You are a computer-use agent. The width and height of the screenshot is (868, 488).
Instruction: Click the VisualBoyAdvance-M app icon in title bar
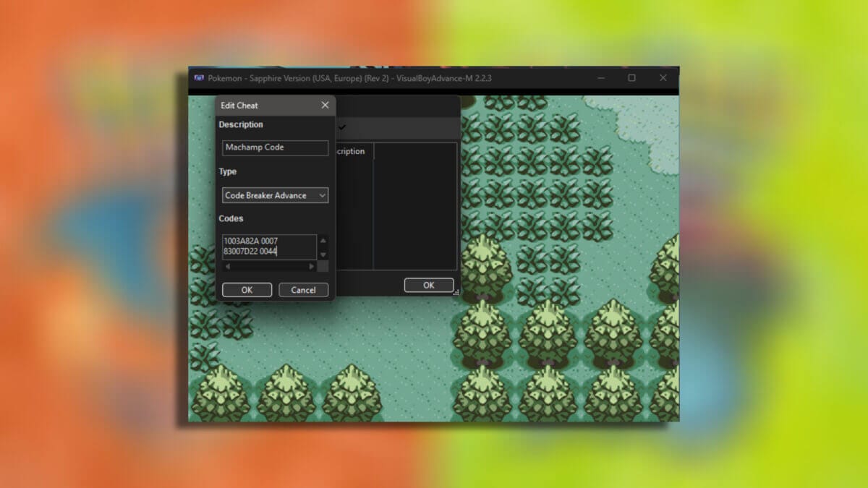pyautogui.click(x=198, y=78)
